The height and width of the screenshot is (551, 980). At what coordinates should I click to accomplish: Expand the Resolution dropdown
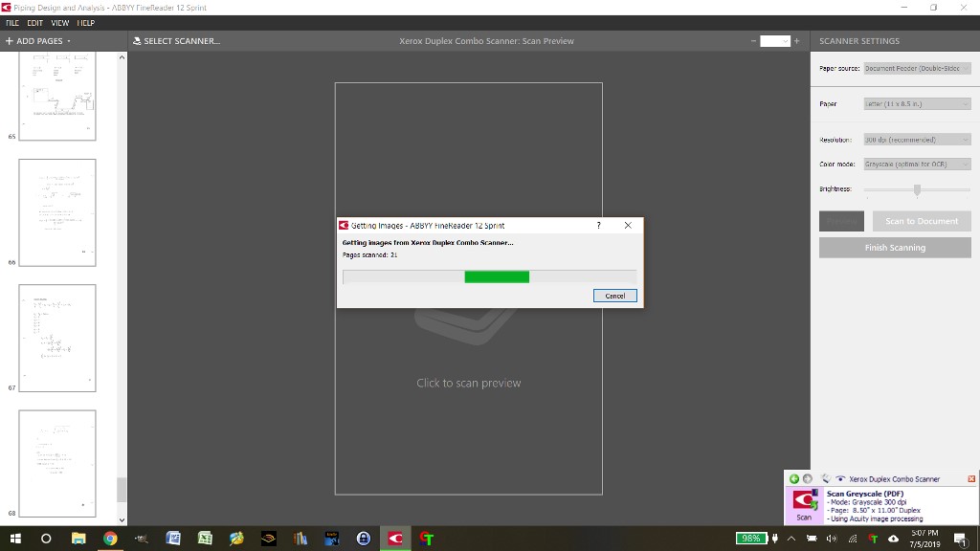917,140
